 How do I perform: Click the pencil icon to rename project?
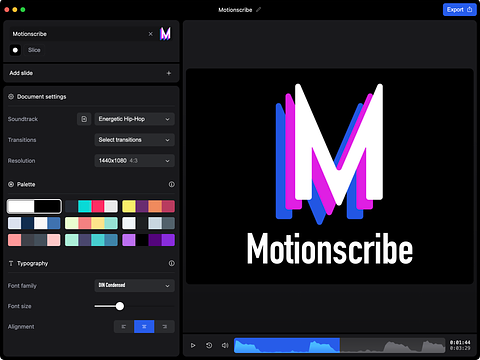pyautogui.click(x=258, y=10)
